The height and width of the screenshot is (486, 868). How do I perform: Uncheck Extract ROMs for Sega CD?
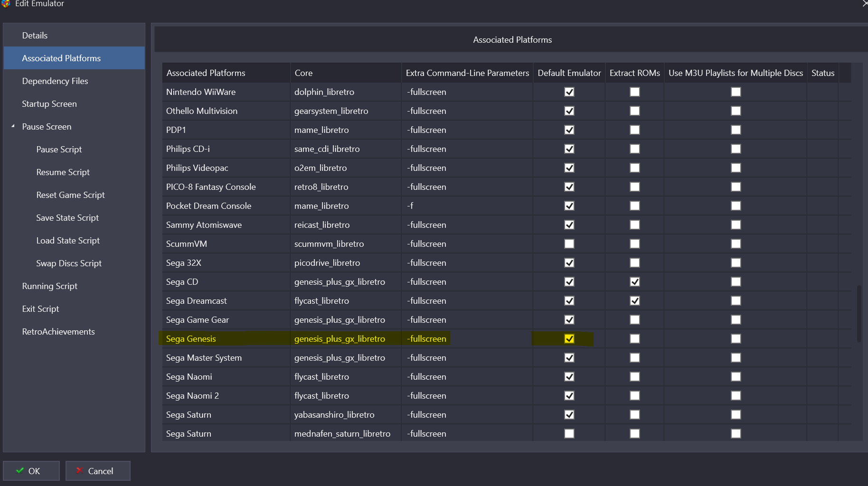(x=635, y=282)
